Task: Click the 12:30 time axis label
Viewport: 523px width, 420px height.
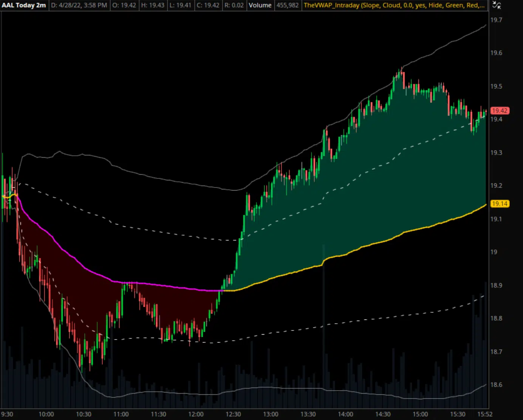Action: click(233, 414)
